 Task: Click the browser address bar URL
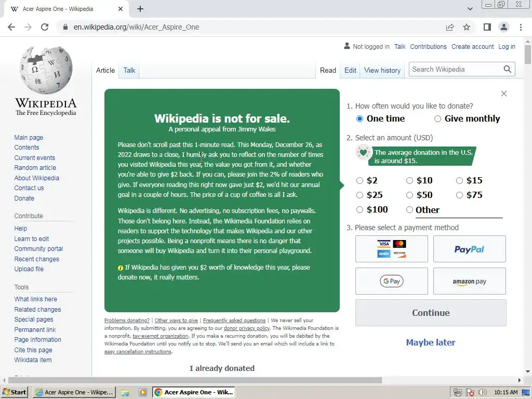[x=136, y=27]
